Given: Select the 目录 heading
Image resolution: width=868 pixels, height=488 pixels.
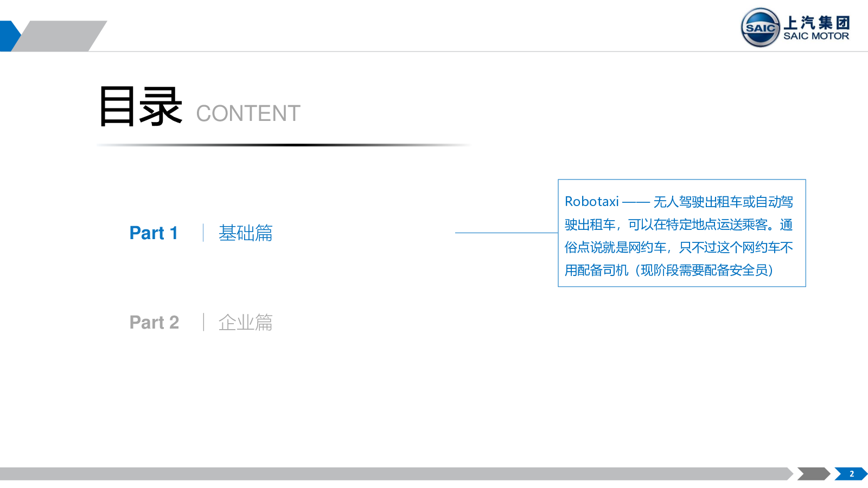Looking at the screenshot, I should pyautogui.click(x=140, y=106).
